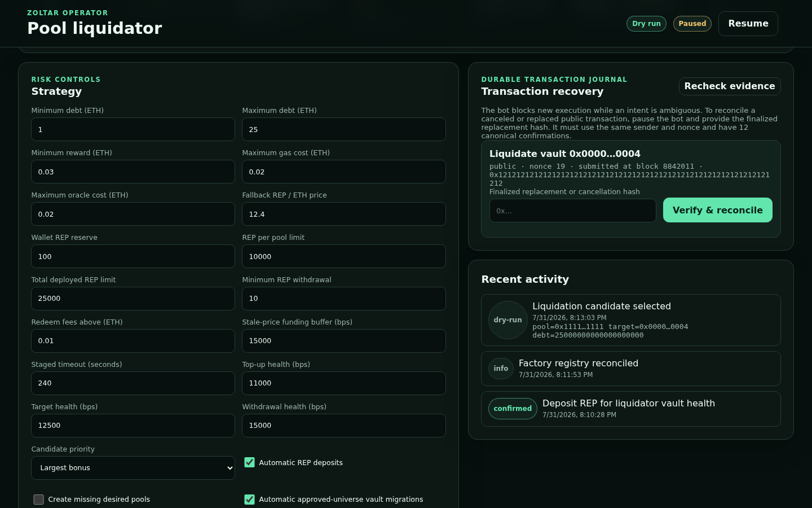The image size is (812, 508).
Task: Click the 'ZOLTAR OPERATOR' label
Action: pos(68,13)
